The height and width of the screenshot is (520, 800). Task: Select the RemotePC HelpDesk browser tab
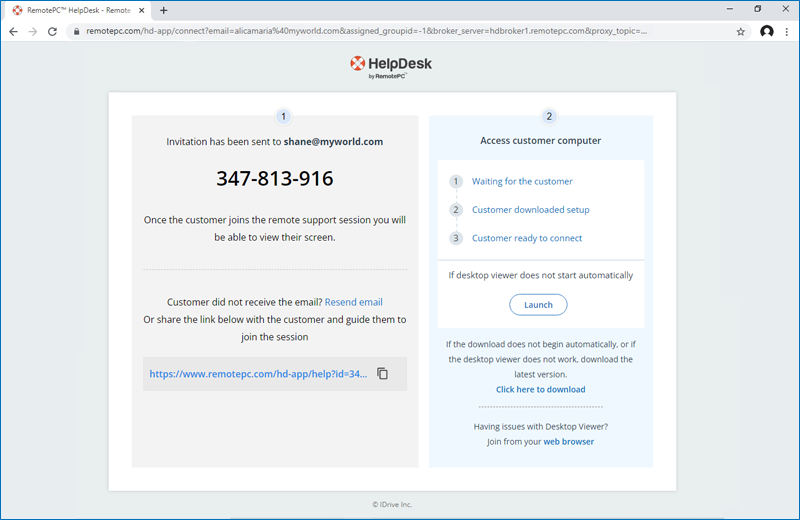click(75, 10)
